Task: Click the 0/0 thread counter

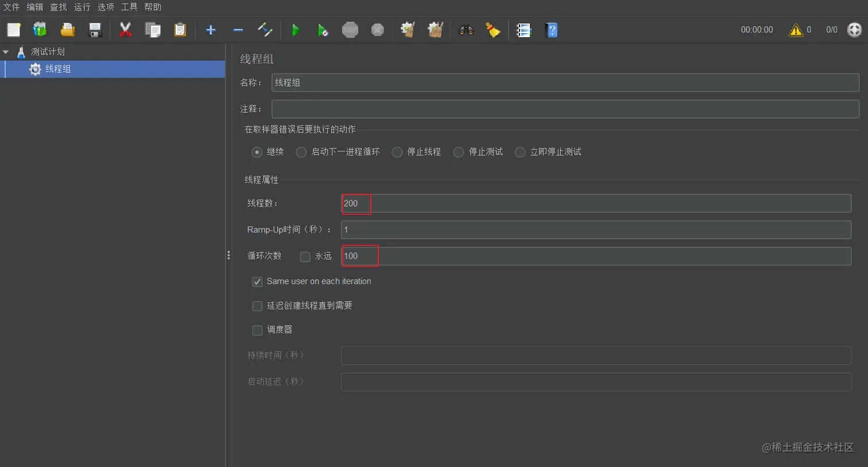Action: coord(832,30)
